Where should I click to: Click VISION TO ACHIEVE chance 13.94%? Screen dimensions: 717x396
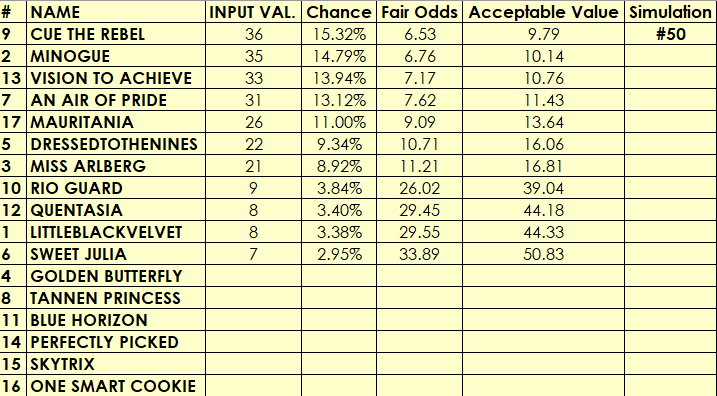click(339, 78)
